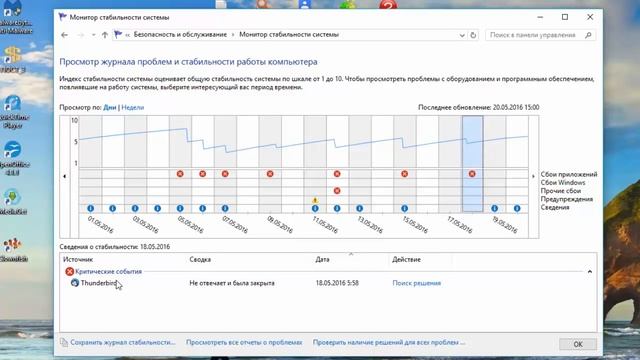Click the info icon on 19.05.2016

click(495, 209)
